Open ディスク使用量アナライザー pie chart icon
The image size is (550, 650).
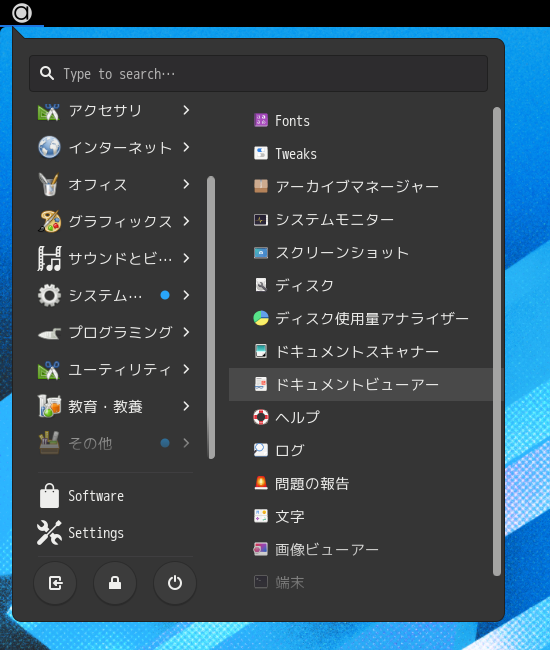(x=261, y=318)
